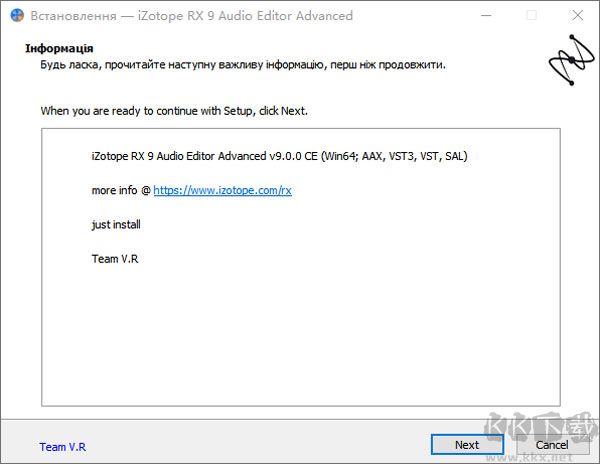Click the Ukrainian subtitle below the heading
The image size is (600, 464).
(x=242, y=65)
